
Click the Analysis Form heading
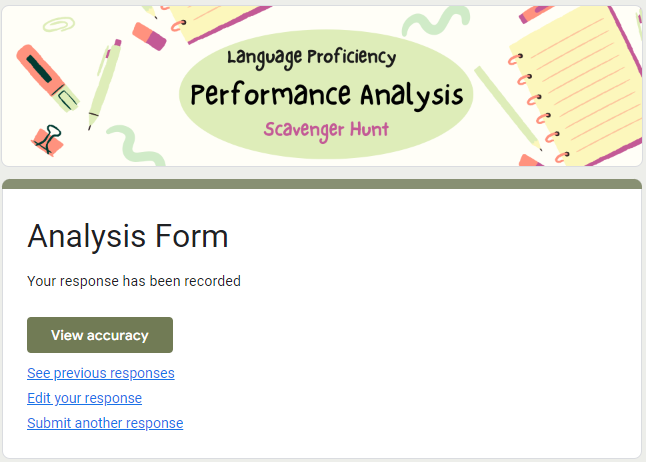(x=128, y=237)
